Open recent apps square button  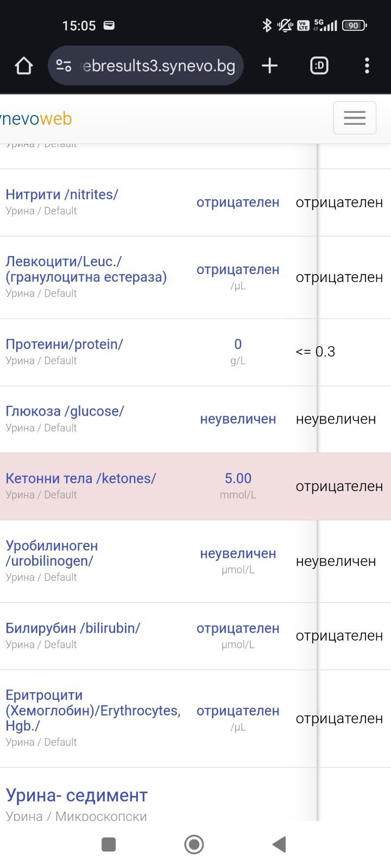(x=109, y=844)
